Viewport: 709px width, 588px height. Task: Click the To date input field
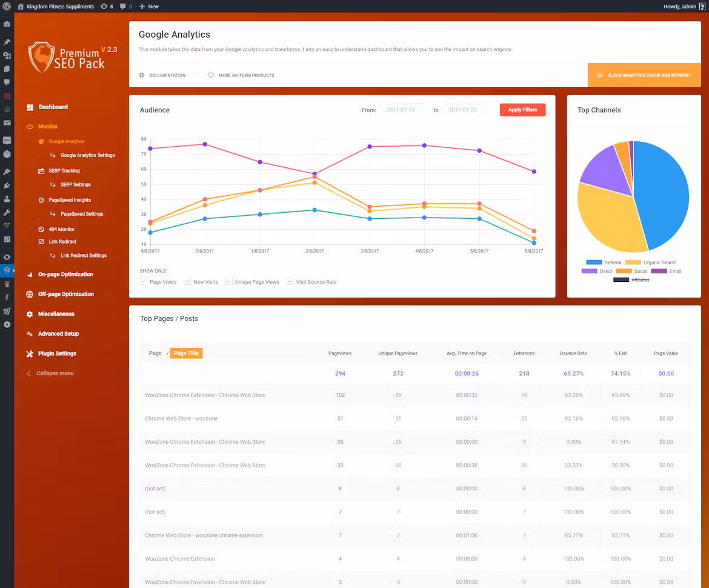pyautogui.click(x=467, y=110)
